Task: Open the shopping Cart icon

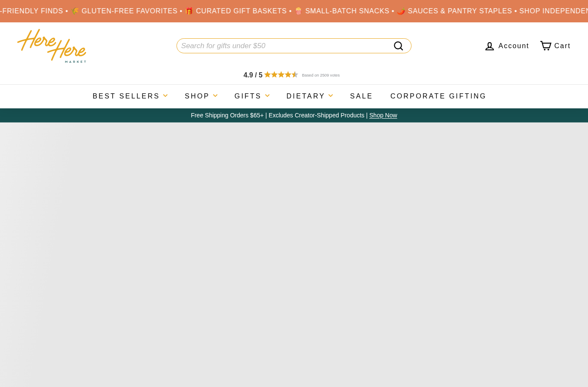Action: (x=546, y=46)
